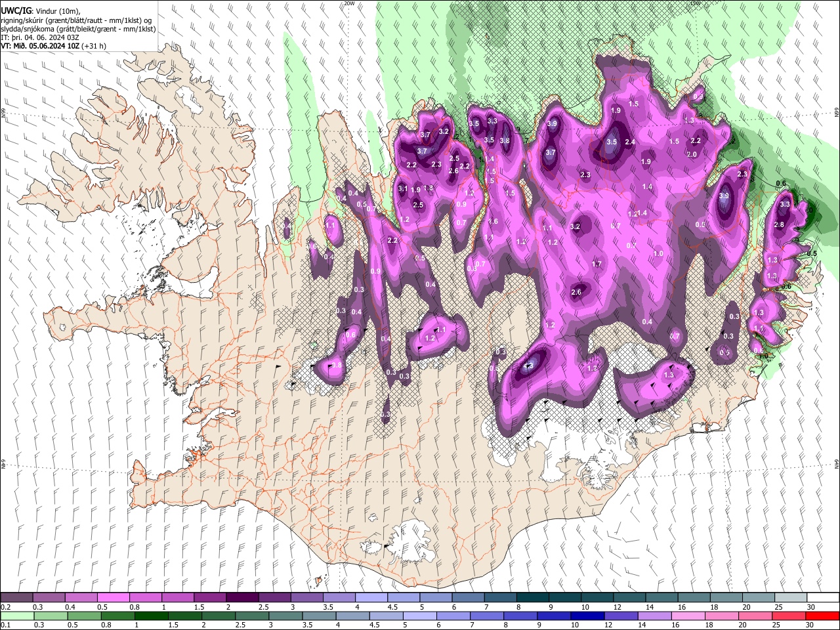
Task: Click the dark grey-purple 0.2 swatch in top legend
Action: click(x=16, y=597)
